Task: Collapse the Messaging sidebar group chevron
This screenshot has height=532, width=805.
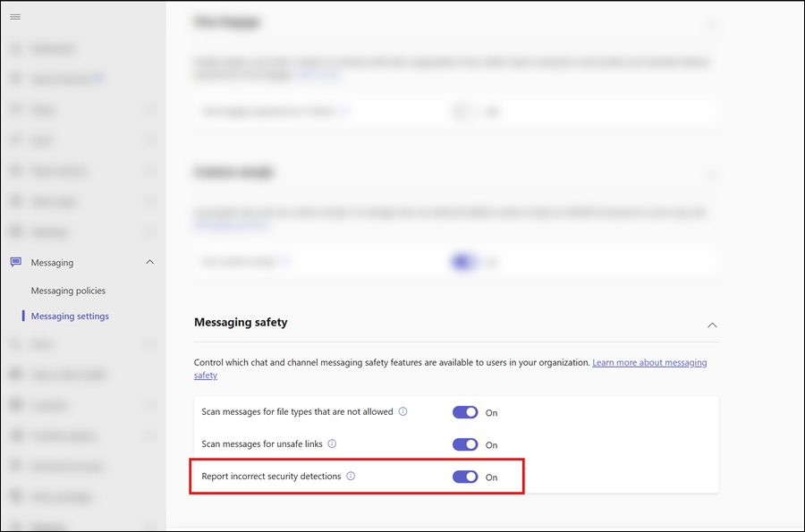Action: [149, 262]
